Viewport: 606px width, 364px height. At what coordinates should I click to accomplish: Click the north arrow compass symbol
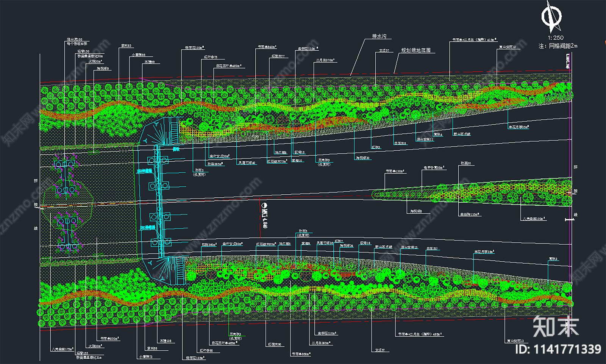(x=551, y=17)
